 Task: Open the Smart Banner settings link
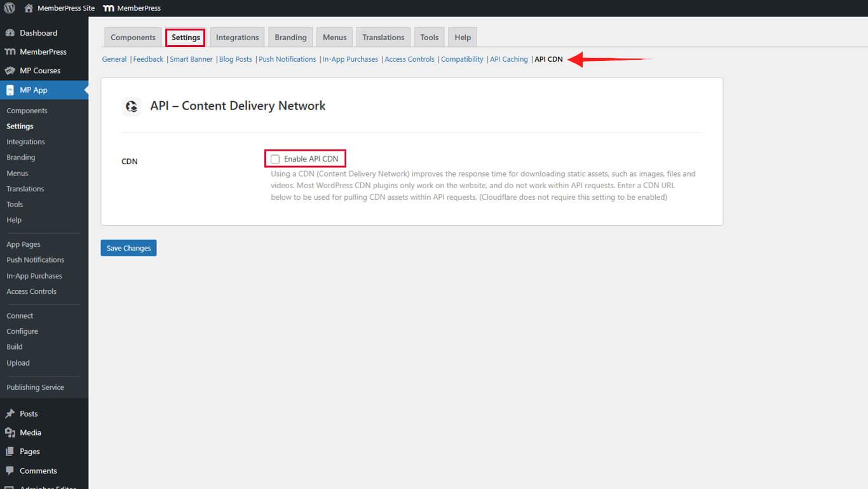click(191, 59)
